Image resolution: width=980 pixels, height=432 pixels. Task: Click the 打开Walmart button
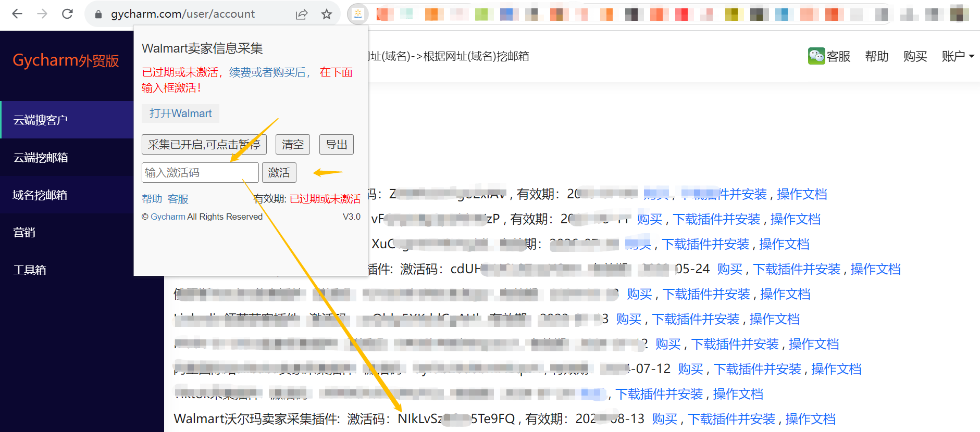point(180,113)
